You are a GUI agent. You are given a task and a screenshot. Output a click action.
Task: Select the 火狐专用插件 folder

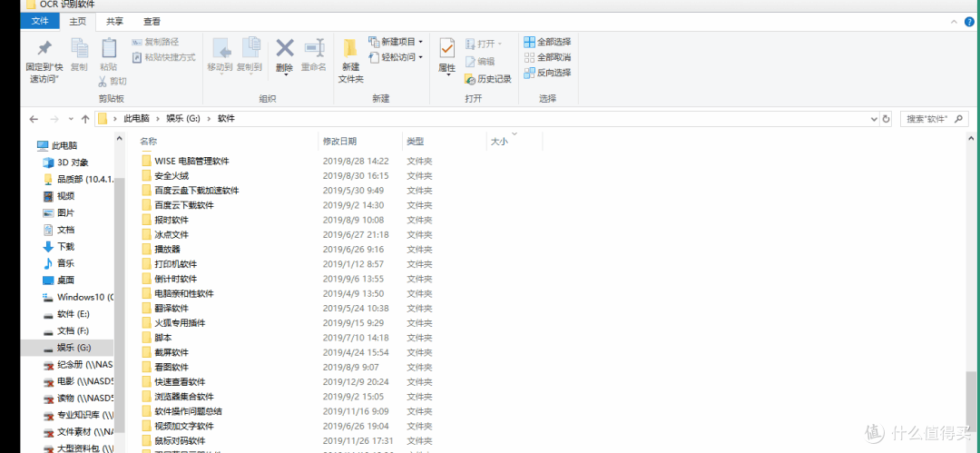pos(173,323)
